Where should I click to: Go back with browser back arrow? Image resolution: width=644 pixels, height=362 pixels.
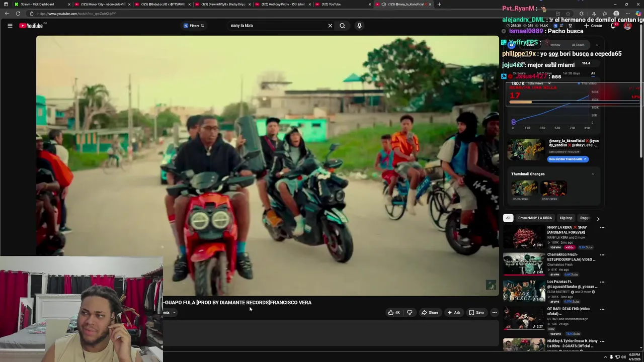pos(7,14)
